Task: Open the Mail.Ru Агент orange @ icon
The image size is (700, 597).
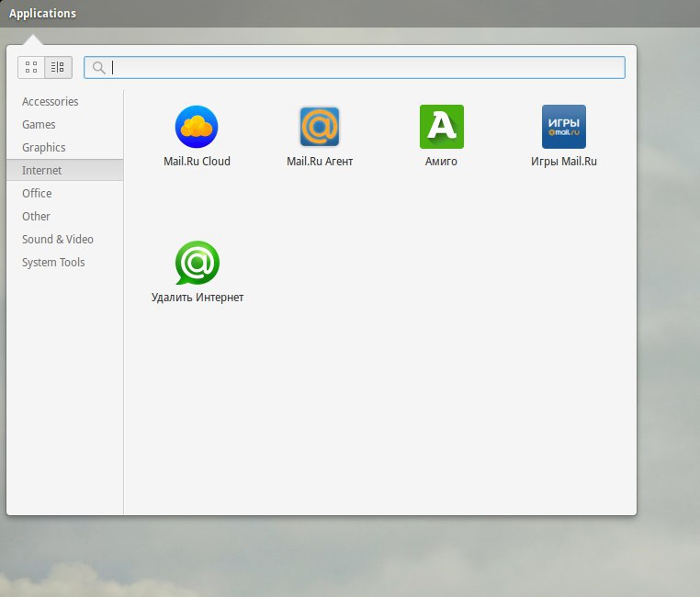Action: 320,127
